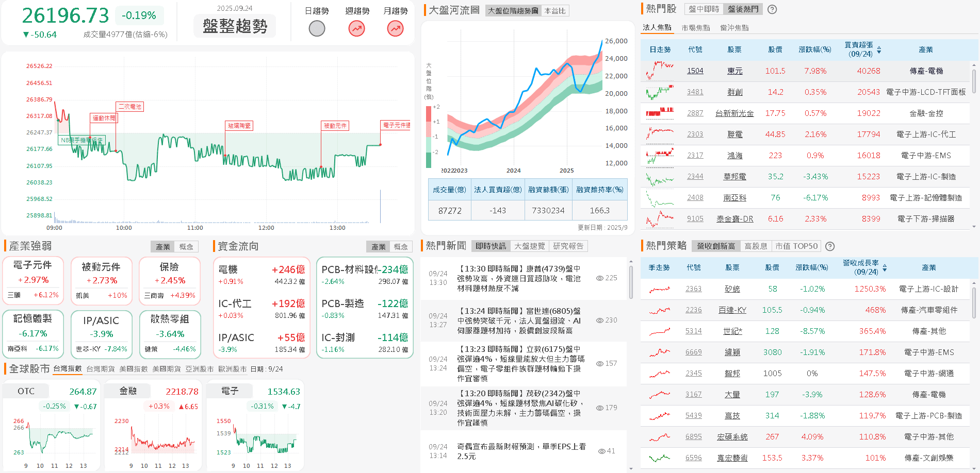Switch 產業強弱 panel to 概念 view
The height and width of the screenshot is (473, 980).
click(186, 246)
